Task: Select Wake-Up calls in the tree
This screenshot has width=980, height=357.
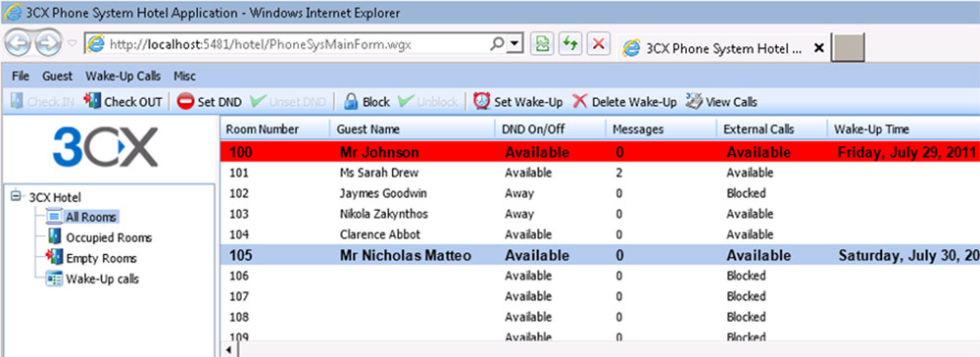Action: click(102, 279)
